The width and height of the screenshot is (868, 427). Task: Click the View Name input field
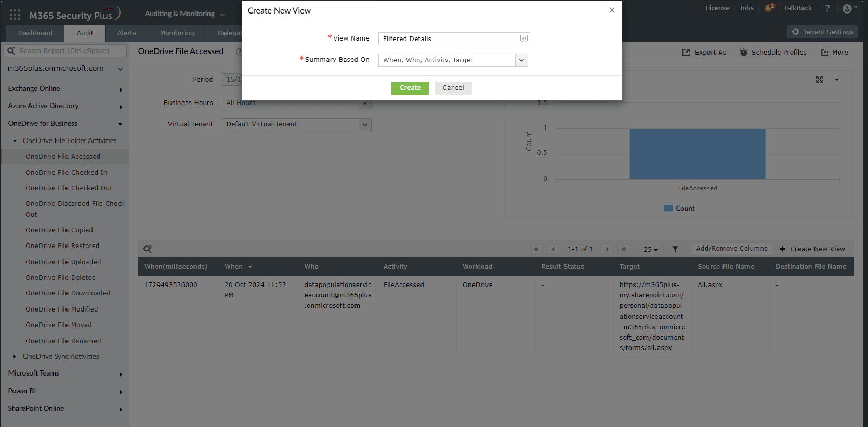[454, 39]
